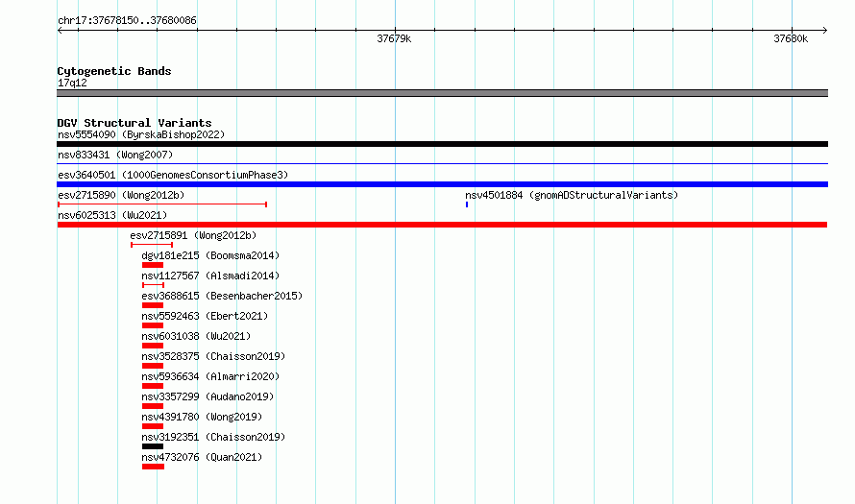Click nsv3528375 (Chaisson2019) label
Screen dimensions: 855x504
213,356
